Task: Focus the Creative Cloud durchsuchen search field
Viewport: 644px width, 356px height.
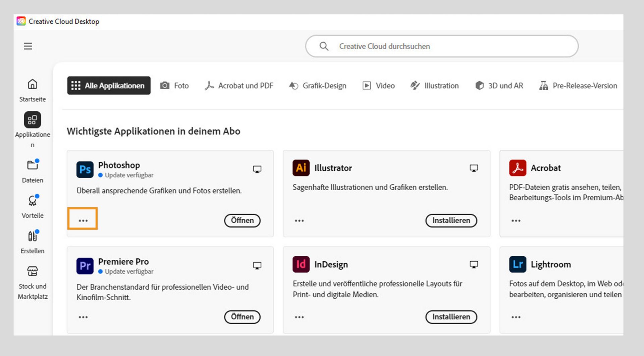Action: click(x=441, y=46)
